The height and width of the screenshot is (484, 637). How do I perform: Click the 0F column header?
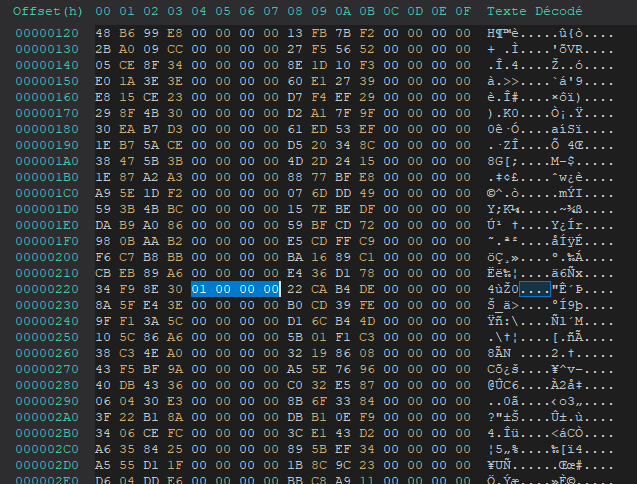coord(463,11)
